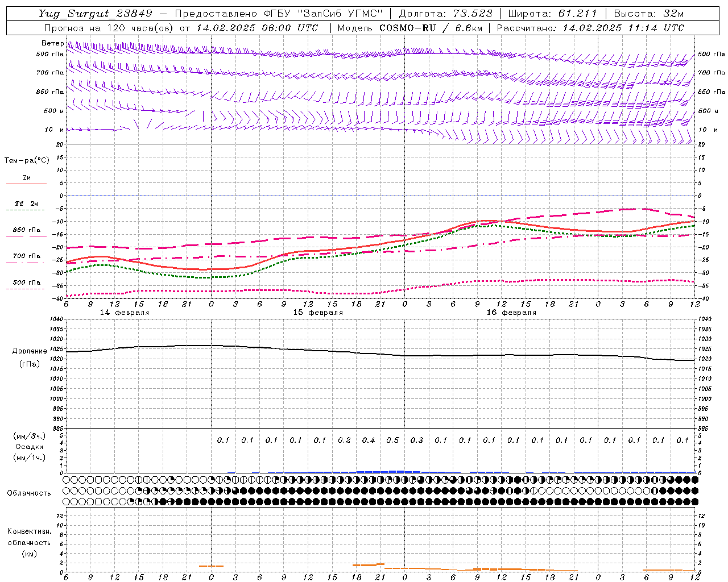Viewport: 728px width, 582px height.
Task: Click the Долгота: 73.523 value
Action: tap(446, 14)
